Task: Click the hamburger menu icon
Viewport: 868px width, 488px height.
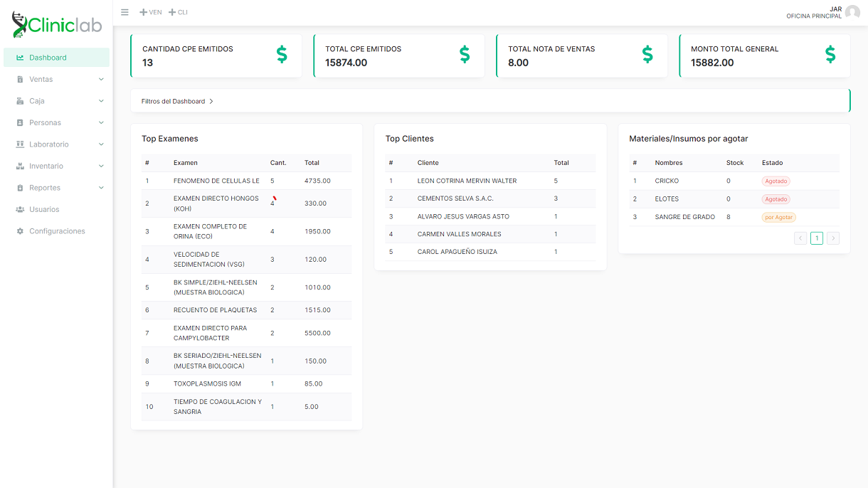Action: coord(125,12)
